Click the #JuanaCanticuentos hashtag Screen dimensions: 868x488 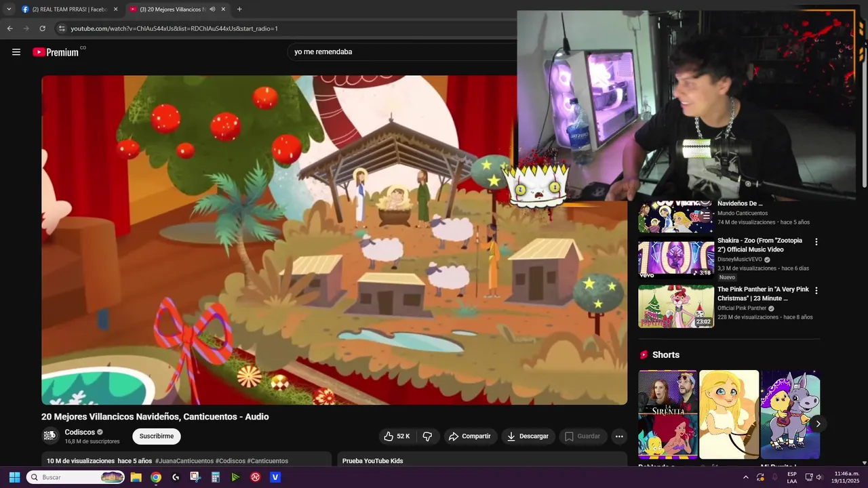coord(184,461)
